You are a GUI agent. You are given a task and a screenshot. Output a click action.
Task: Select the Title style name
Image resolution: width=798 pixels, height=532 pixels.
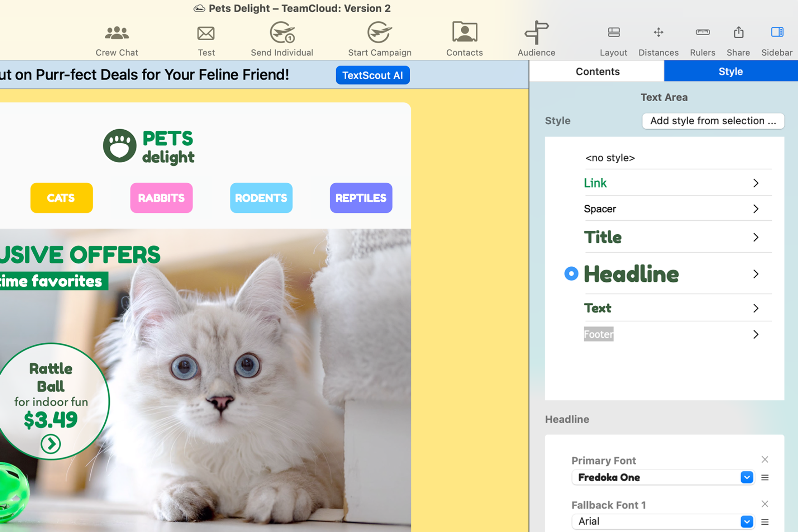point(603,237)
